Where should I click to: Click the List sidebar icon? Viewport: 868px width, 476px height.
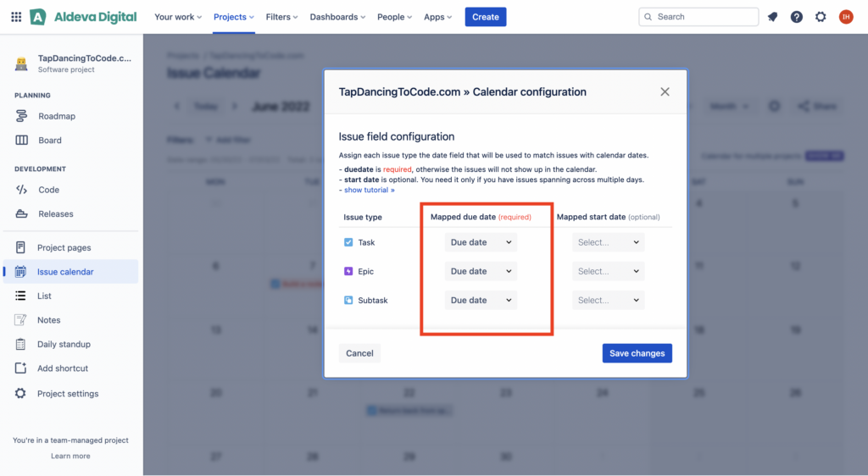pyautogui.click(x=20, y=296)
